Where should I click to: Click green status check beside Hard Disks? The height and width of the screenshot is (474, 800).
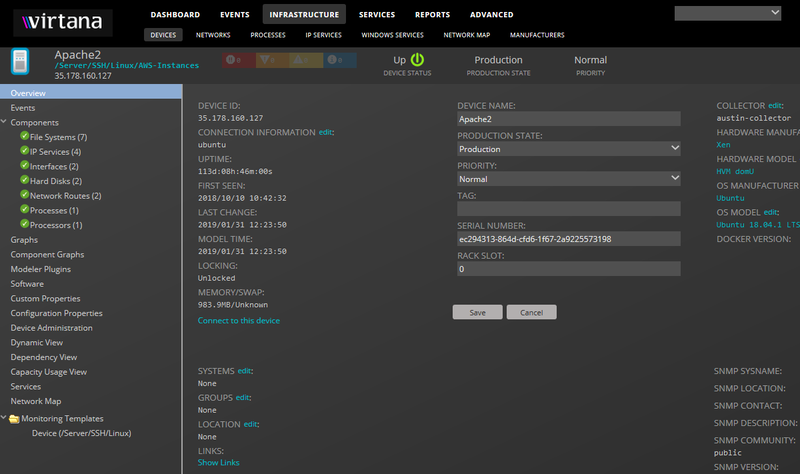coord(24,180)
